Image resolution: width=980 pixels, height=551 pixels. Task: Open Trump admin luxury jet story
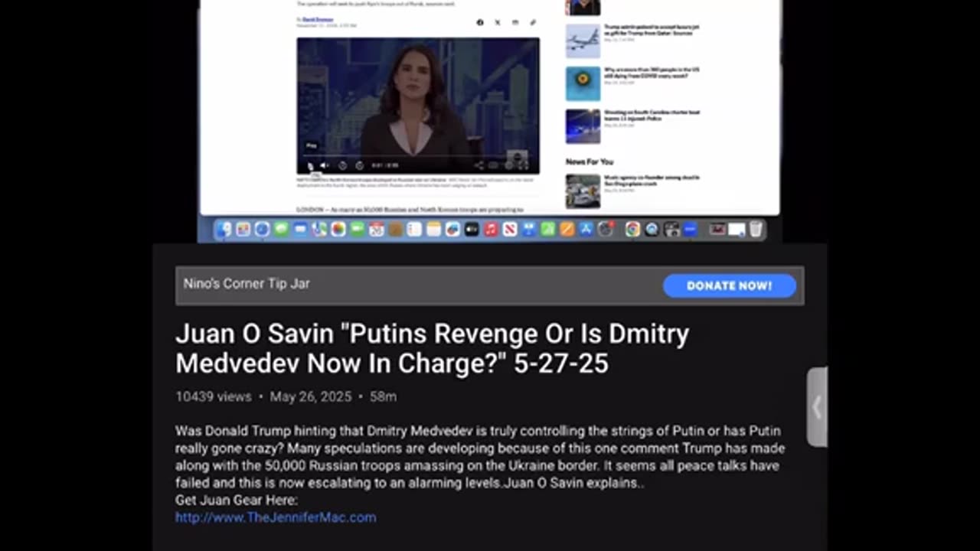click(652, 30)
